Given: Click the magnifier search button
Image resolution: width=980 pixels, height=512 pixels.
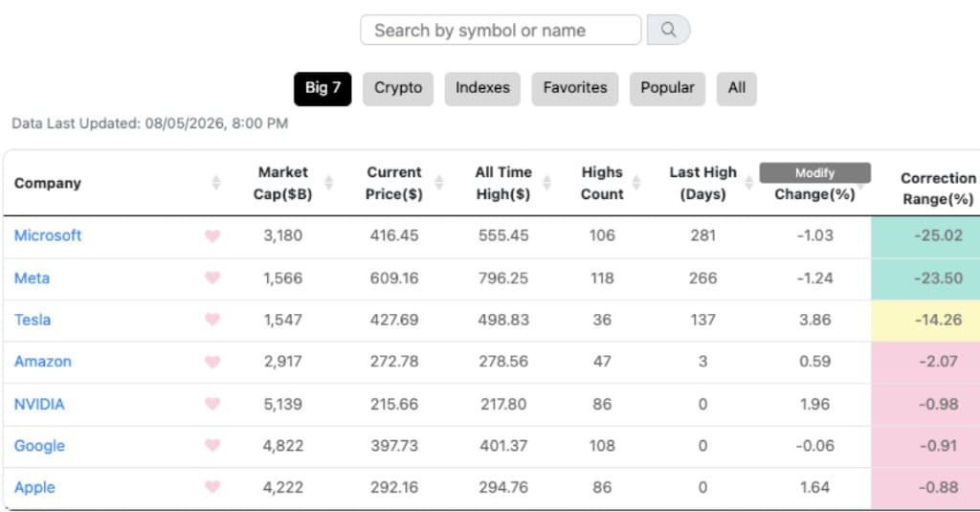Looking at the screenshot, I should [x=668, y=30].
